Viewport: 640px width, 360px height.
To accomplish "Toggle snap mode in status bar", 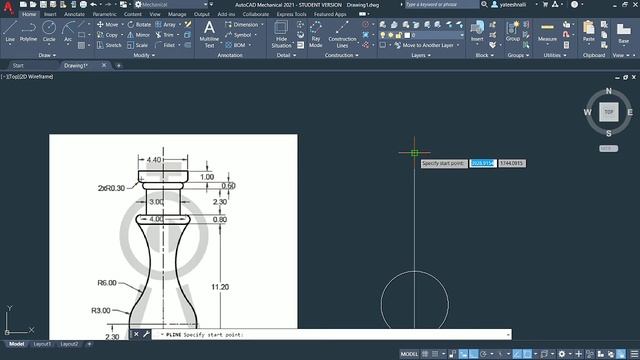I will point(435,354).
